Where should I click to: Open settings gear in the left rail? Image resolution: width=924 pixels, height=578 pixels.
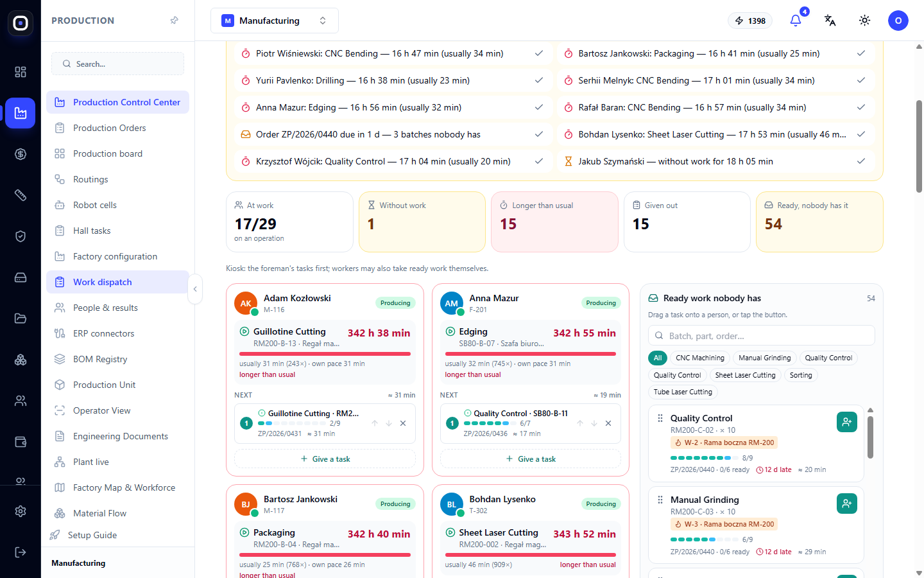click(x=21, y=511)
